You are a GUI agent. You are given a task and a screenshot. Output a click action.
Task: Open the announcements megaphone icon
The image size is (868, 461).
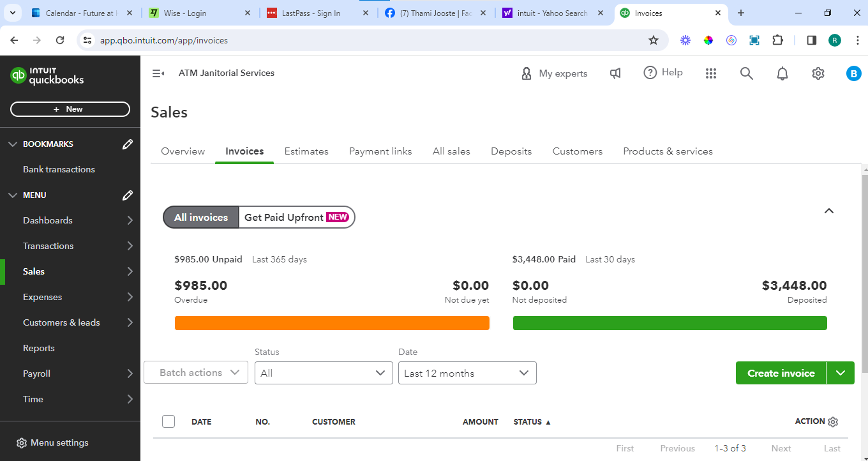click(615, 73)
